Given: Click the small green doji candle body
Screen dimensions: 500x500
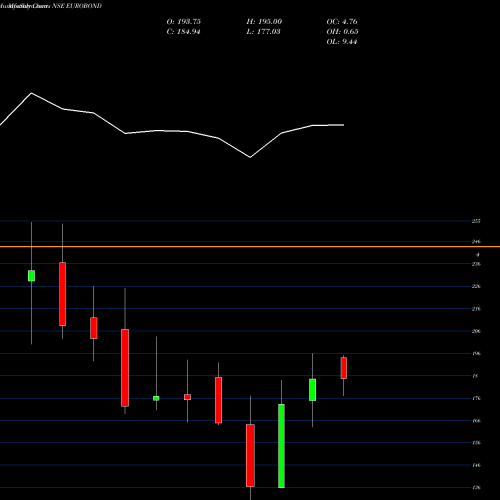Looking at the screenshot, I should (x=156, y=398).
